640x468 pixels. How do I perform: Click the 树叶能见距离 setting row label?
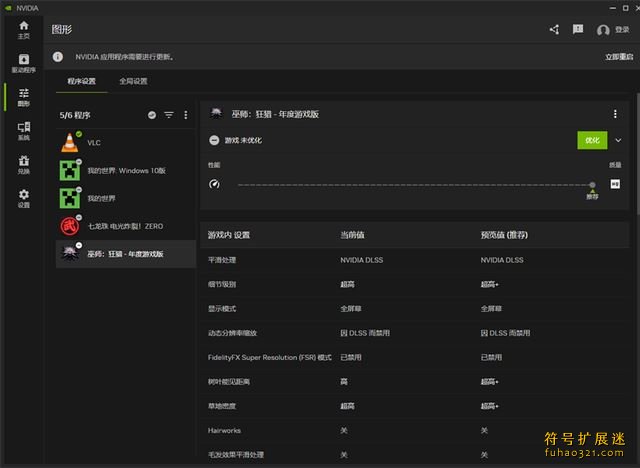[x=229, y=382]
